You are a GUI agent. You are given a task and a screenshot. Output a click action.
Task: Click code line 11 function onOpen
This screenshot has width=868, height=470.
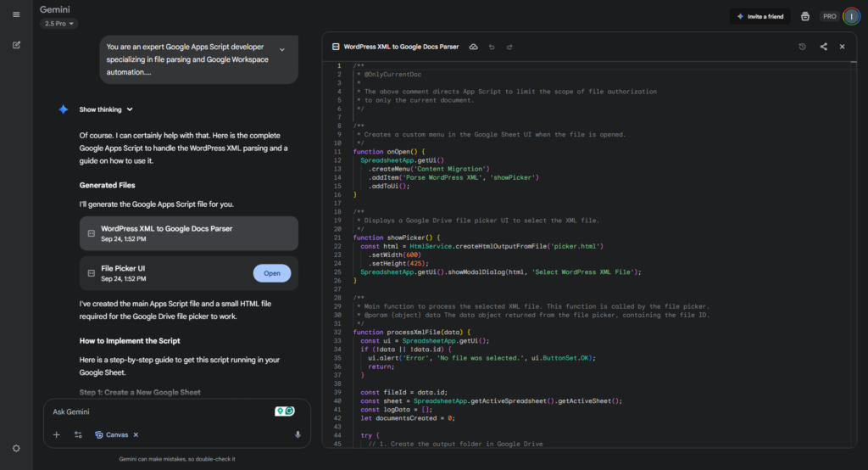point(389,151)
